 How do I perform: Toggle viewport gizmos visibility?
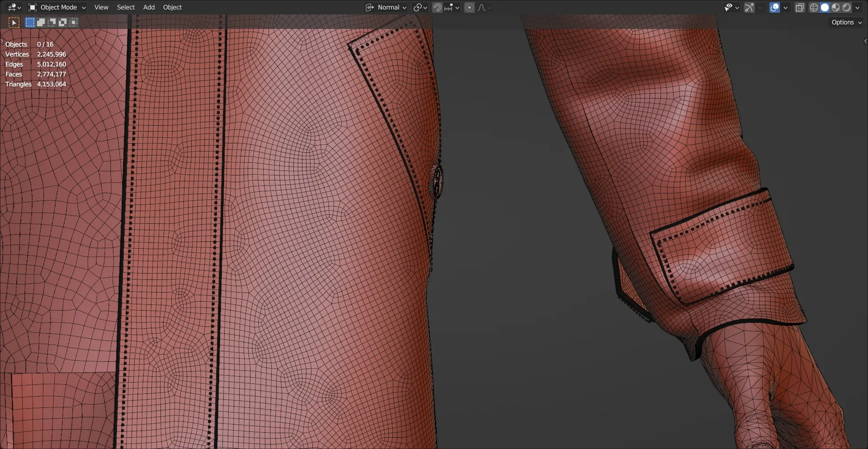pyautogui.click(x=749, y=7)
